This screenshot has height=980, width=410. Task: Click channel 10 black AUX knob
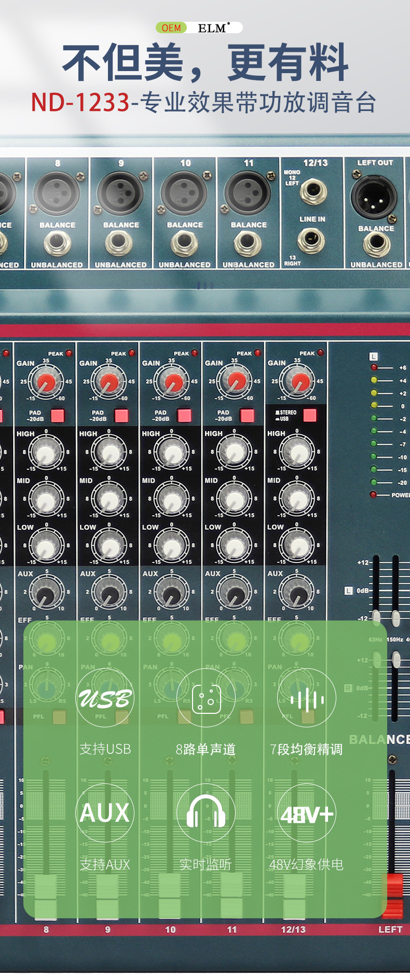(172, 593)
